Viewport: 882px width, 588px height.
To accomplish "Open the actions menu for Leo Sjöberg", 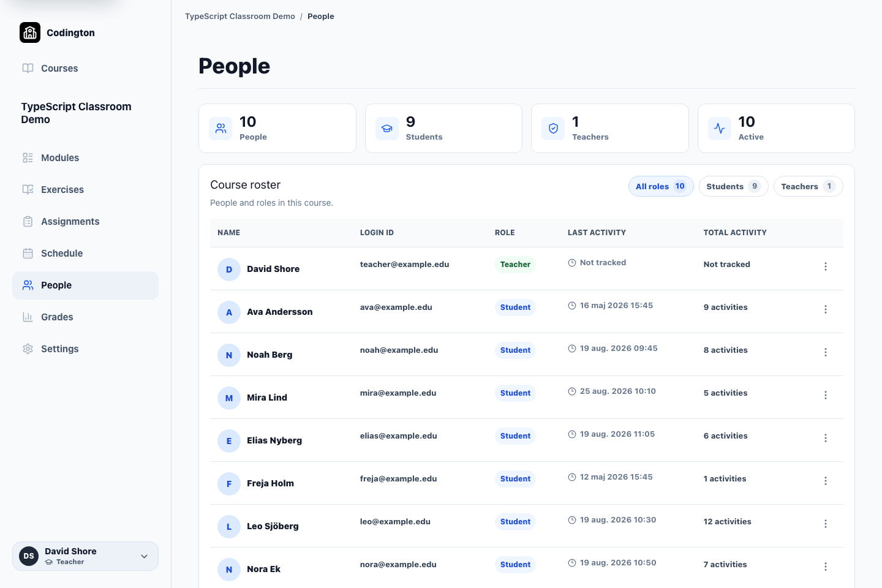I will (x=826, y=524).
